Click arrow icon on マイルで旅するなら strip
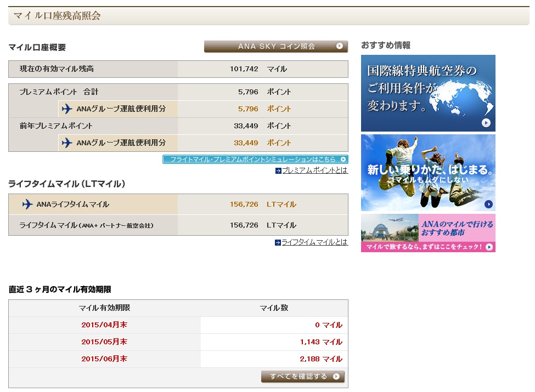Screen dimensions: 535x392 pos(489,247)
